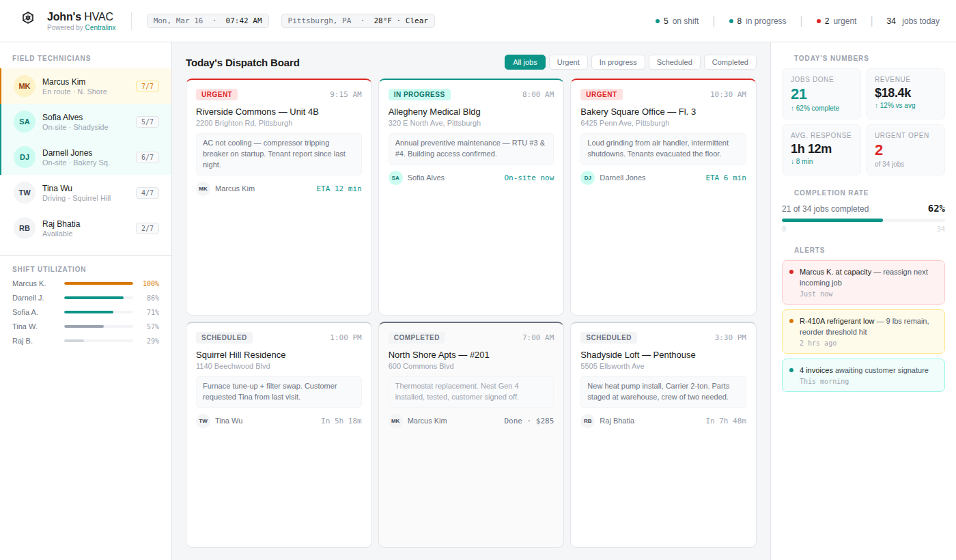Viewport: 956px width, 560px height.
Task: Open the Centralinx link
Action: pyautogui.click(x=100, y=28)
